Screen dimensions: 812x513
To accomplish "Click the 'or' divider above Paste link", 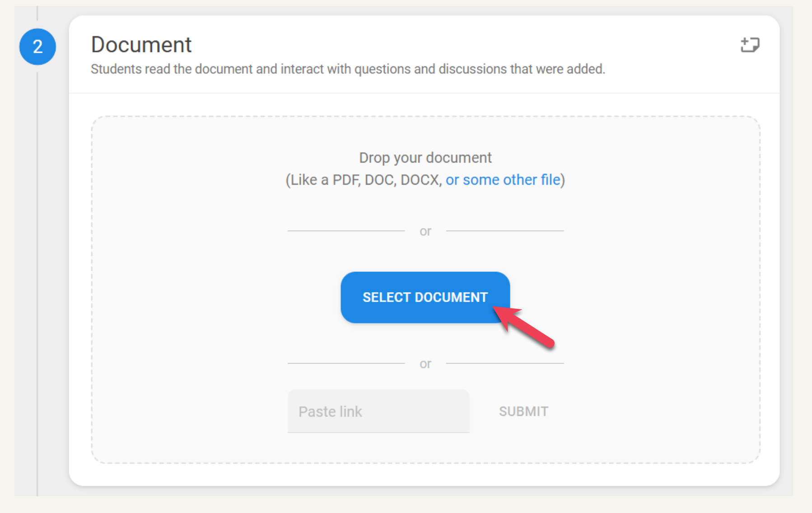I will [425, 364].
